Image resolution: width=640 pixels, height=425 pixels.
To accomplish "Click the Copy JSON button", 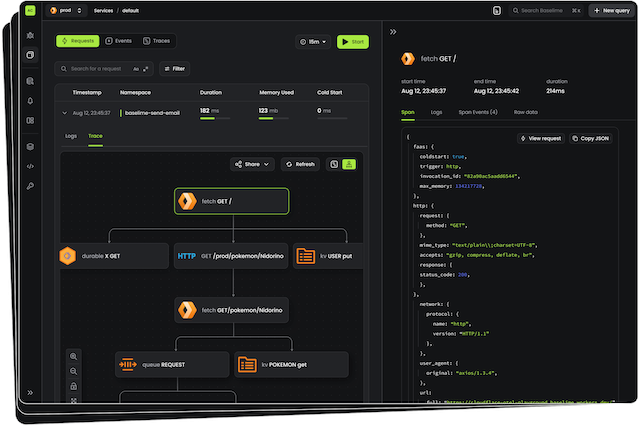I will point(590,138).
